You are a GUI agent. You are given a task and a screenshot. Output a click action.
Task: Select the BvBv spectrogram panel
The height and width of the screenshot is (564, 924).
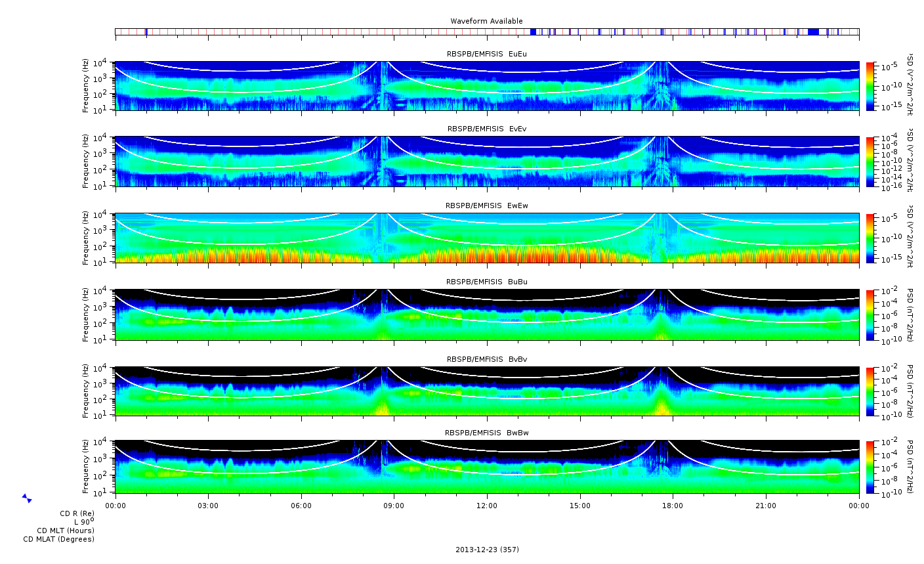click(x=486, y=391)
